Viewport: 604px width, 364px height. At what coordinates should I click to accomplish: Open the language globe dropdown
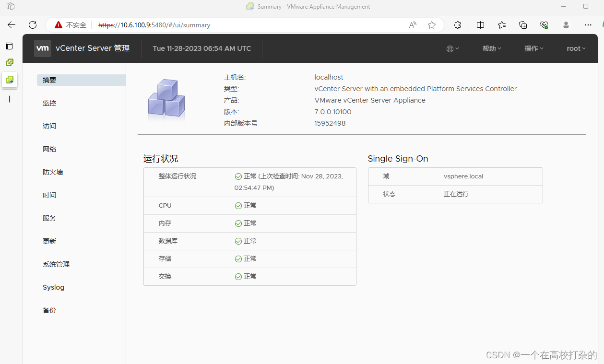(452, 48)
